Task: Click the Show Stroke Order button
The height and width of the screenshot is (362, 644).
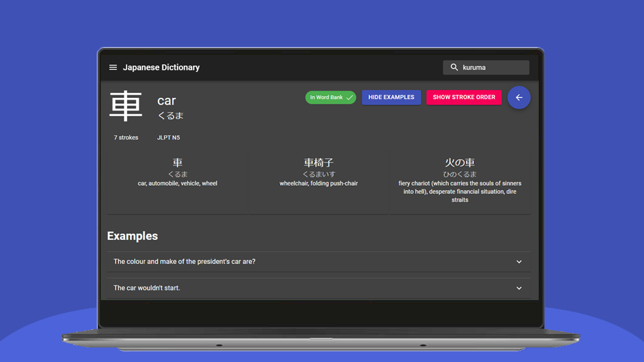Action: [x=464, y=97]
